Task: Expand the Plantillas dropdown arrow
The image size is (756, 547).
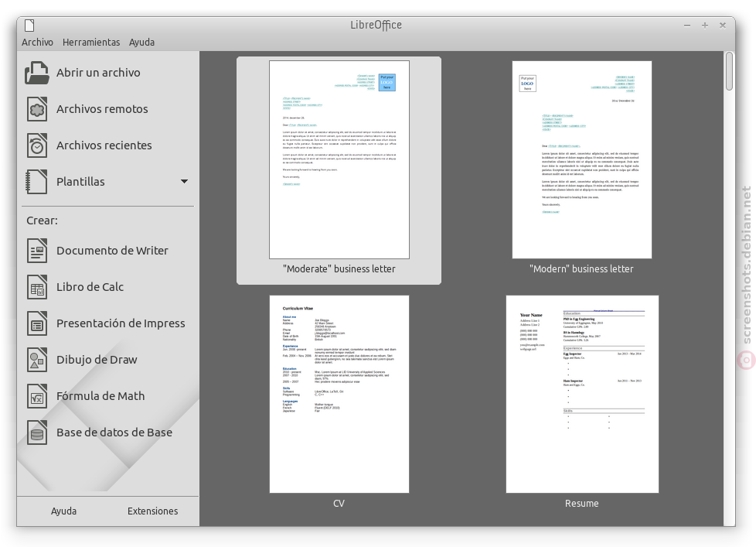Action: (x=184, y=181)
